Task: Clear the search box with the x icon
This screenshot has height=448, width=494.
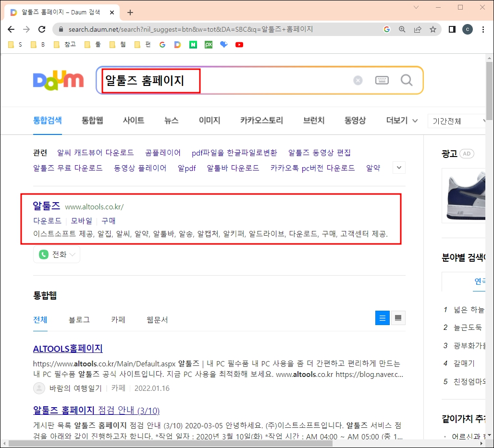Action: click(x=358, y=80)
